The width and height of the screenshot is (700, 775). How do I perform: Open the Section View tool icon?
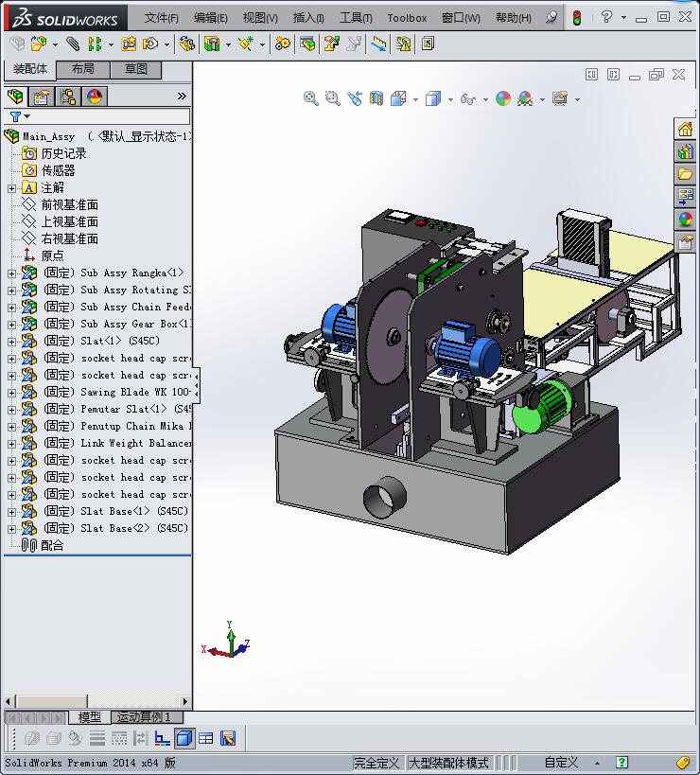click(376, 98)
